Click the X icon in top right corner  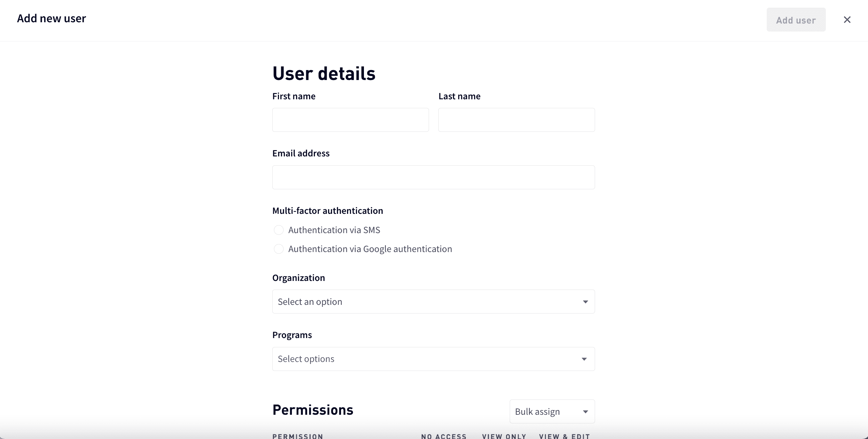coord(847,20)
